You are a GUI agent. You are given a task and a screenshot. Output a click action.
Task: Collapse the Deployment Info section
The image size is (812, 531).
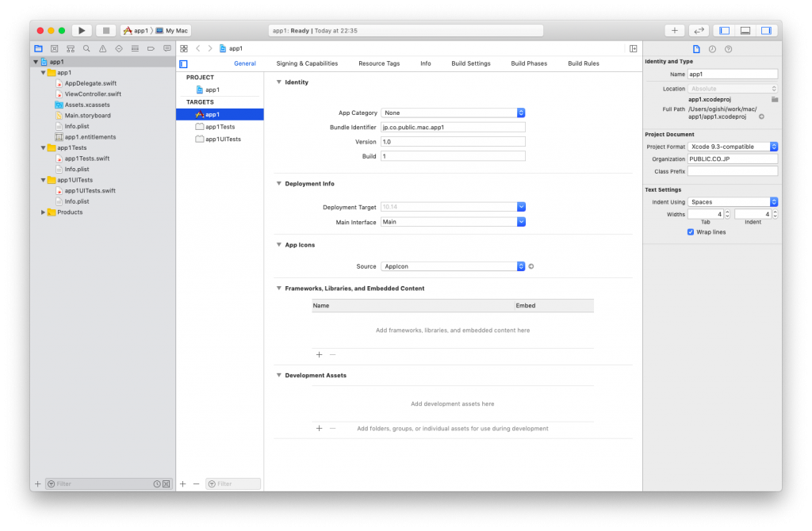(x=278, y=184)
